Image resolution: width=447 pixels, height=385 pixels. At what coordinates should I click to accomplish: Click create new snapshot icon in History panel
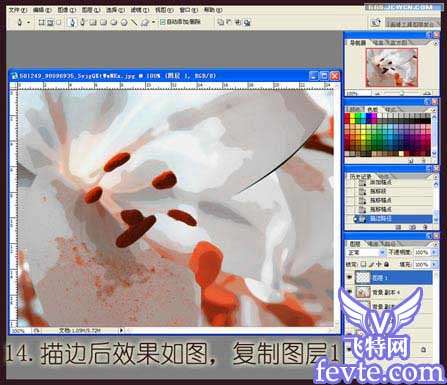(412, 227)
